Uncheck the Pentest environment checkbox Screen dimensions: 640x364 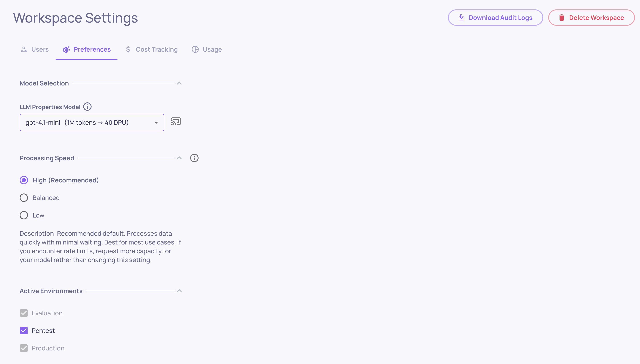pos(24,331)
